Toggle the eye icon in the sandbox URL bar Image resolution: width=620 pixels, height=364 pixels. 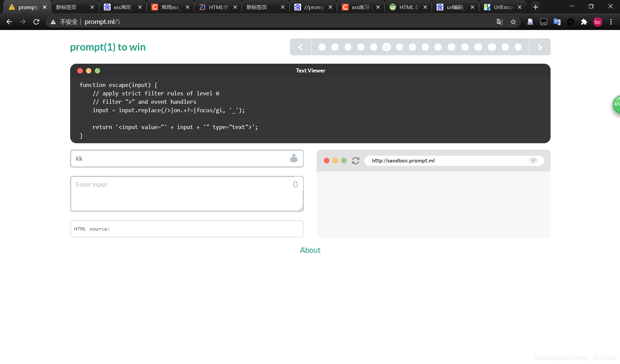click(533, 160)
